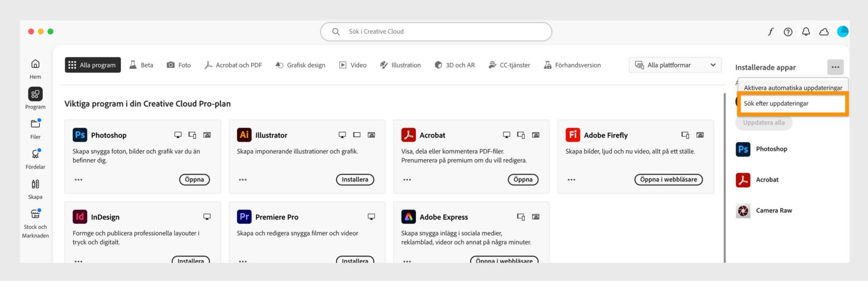Open Filer in the sidebar

tap(35, 129)
